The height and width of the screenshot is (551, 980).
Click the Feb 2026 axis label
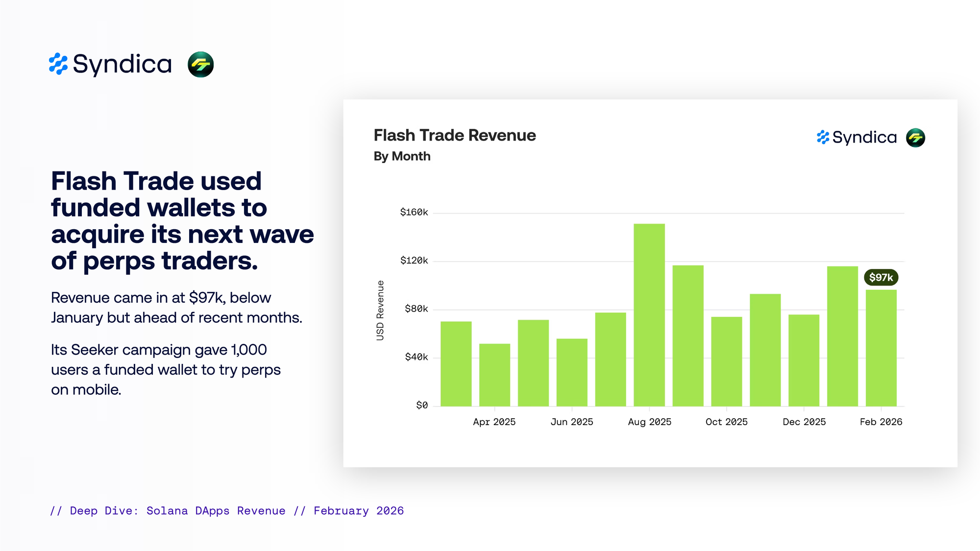[x=881, y=422]
